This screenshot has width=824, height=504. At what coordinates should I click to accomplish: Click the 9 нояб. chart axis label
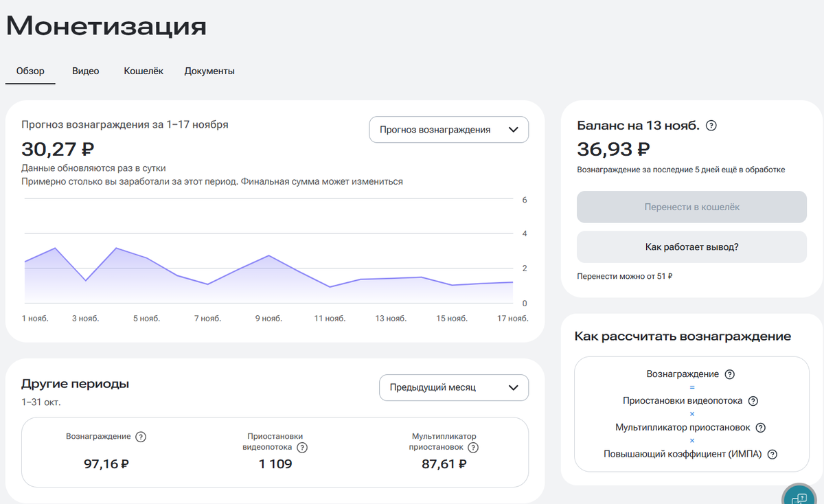pyautogui.click(x=268, y=319)
